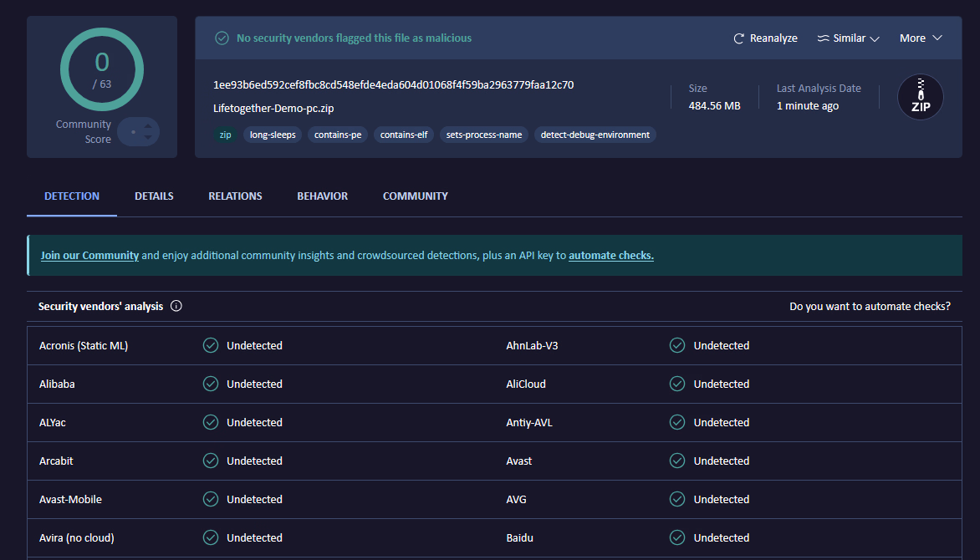
Task: Go to the Relations tab
Action: tap(235, 196)
